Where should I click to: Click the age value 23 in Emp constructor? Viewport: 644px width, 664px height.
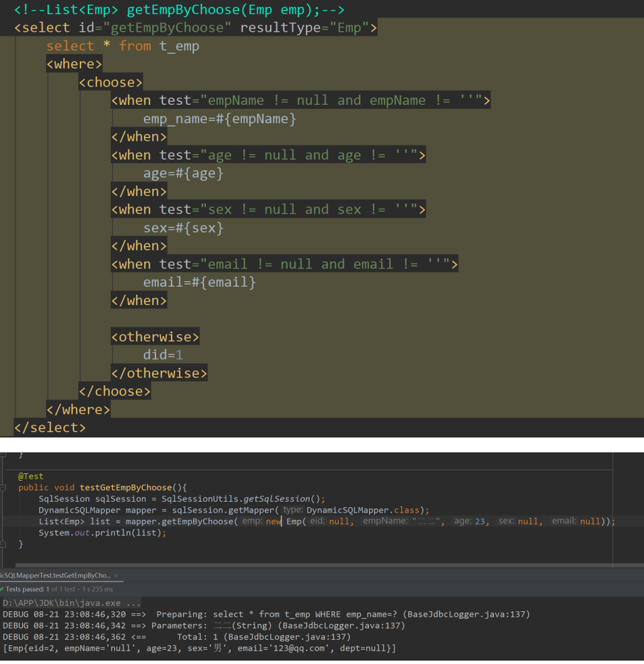tap(480, 522)
